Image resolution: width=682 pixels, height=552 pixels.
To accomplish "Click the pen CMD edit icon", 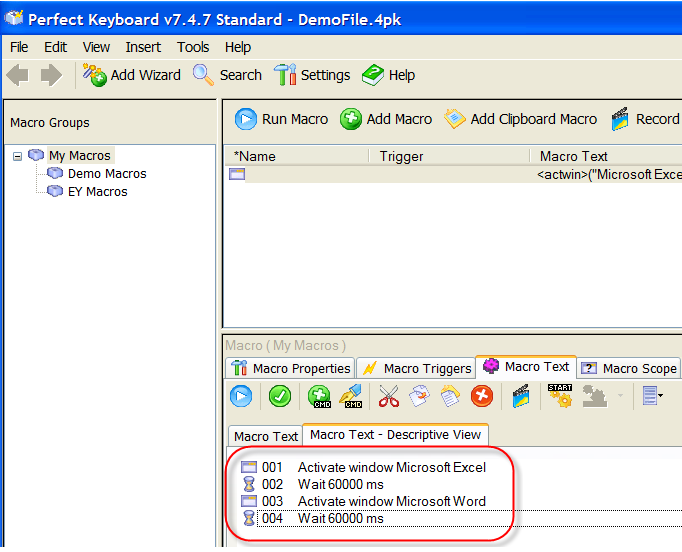I will 350,397.
